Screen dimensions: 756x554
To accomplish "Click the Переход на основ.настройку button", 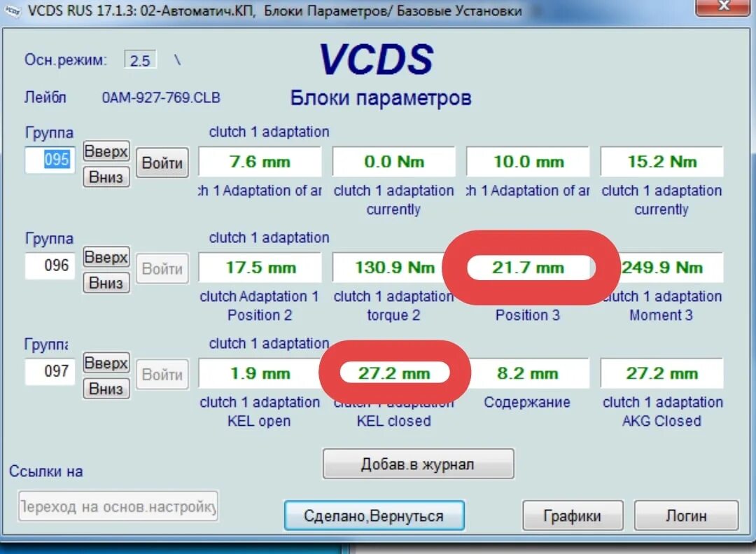I will pyautogui.click(x=118, y=506).
